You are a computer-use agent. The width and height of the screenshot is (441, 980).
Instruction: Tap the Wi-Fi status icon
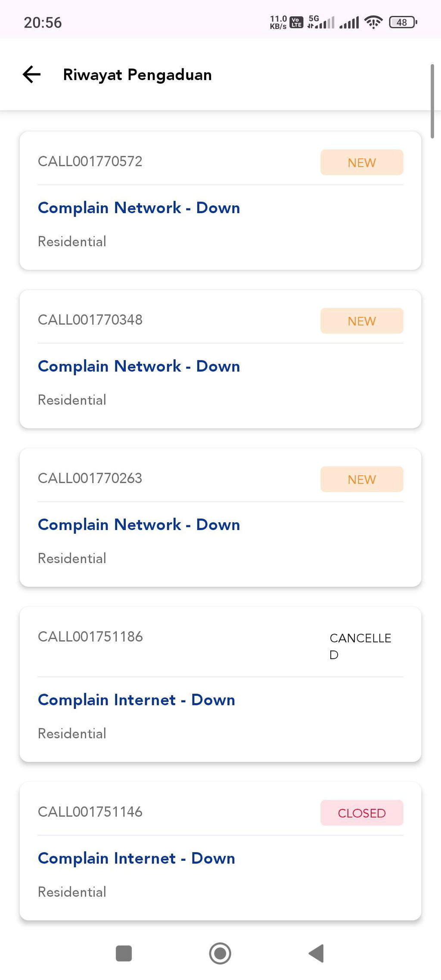point(373,22)
